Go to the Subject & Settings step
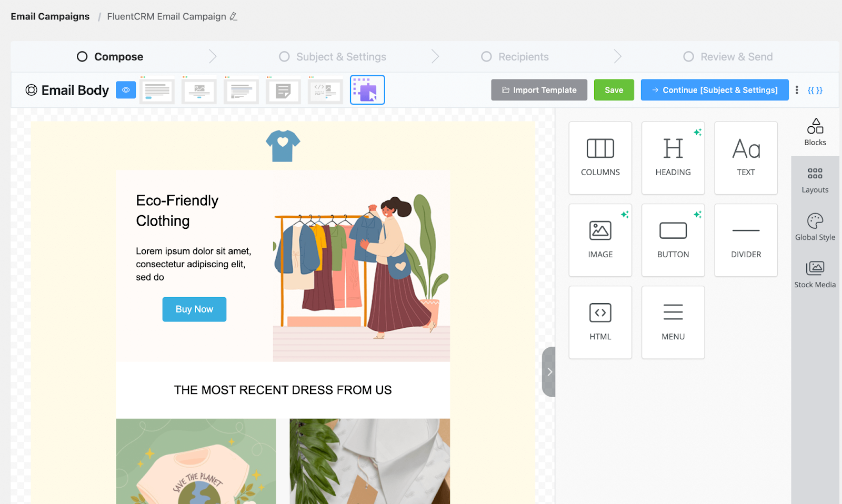The image size is (842, 504). pyautogui.click(x=333, y=57)
